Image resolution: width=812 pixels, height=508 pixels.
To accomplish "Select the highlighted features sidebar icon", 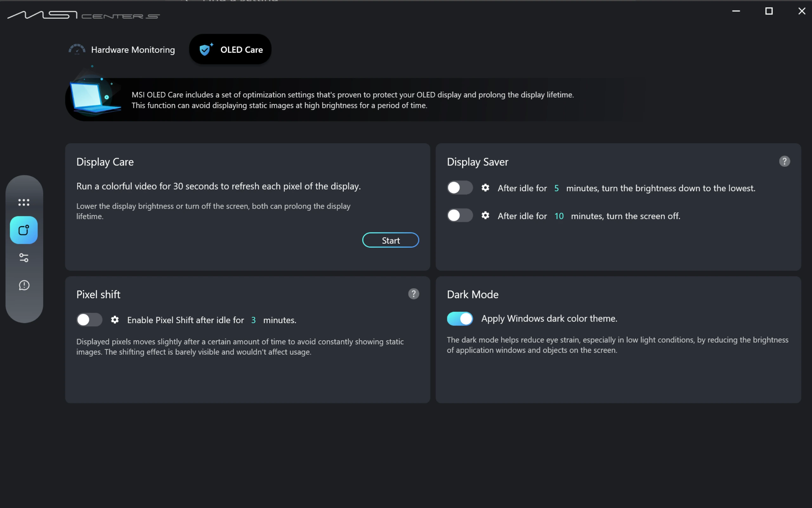I will click(x=24, y=230).
